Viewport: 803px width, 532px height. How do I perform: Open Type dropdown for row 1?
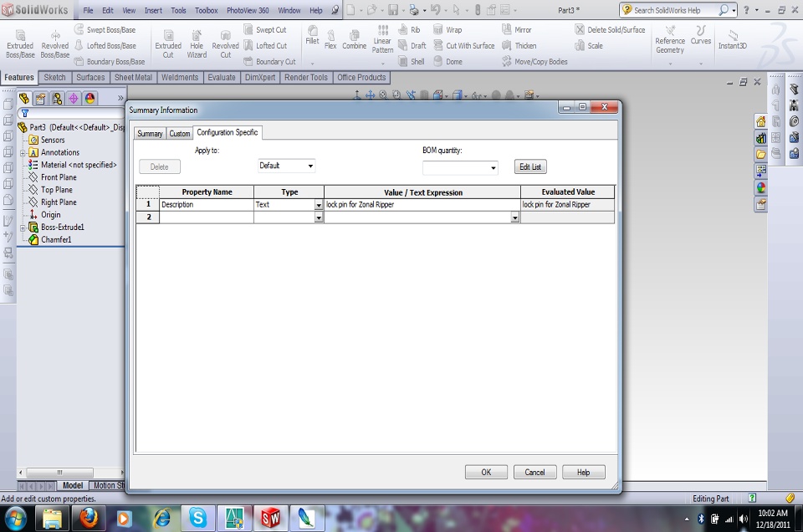click(x=319, y=205)
